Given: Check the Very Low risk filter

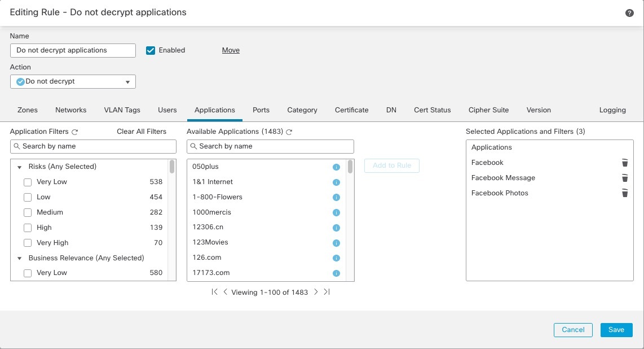Looking at the screenshot, I should pos(27,182).
